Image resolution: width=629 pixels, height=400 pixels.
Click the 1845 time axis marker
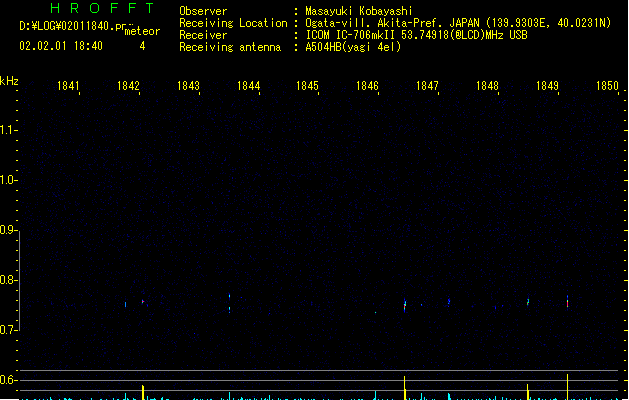[307, 86]
